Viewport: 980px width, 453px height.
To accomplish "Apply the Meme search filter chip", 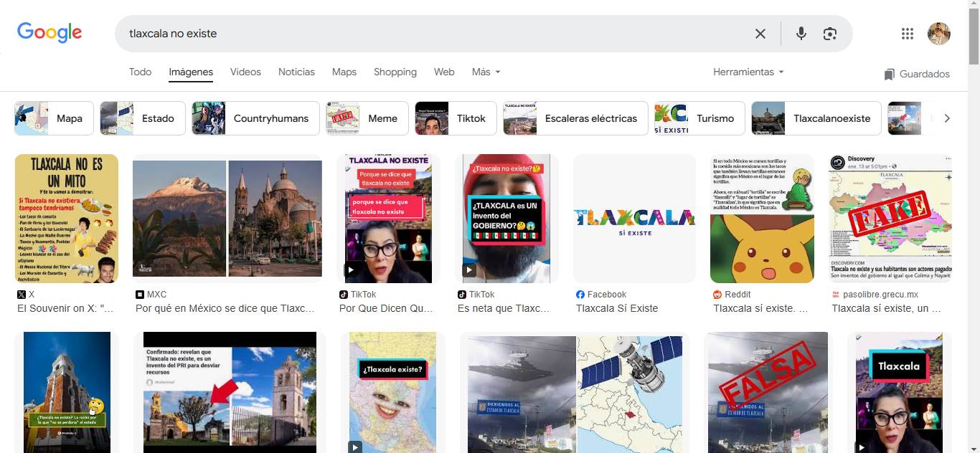I will (x=367, y=118).
